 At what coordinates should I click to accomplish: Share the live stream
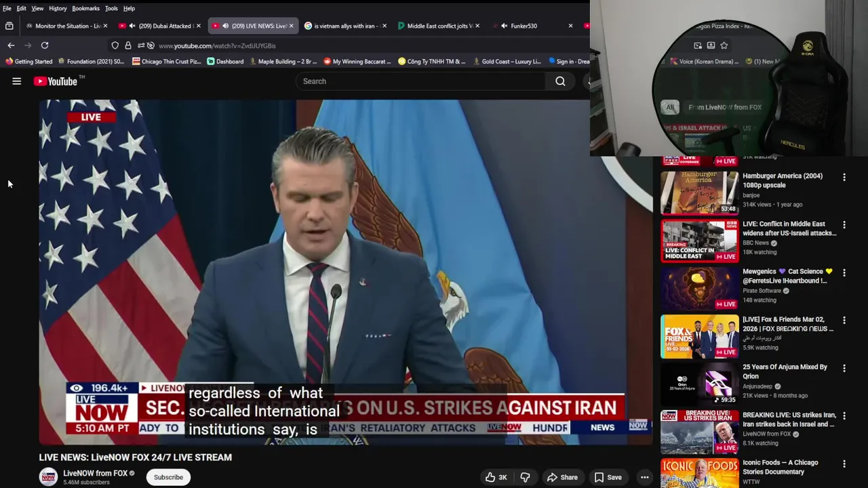pos(562,477)
